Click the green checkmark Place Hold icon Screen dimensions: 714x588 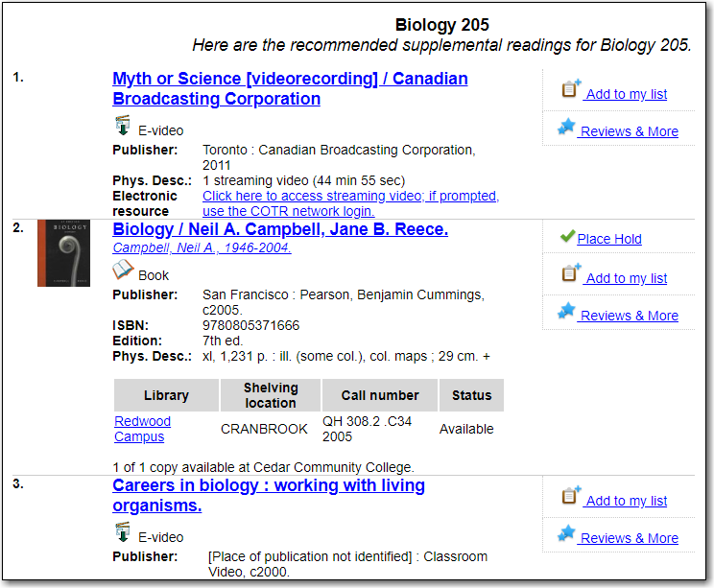pos(567,236)
